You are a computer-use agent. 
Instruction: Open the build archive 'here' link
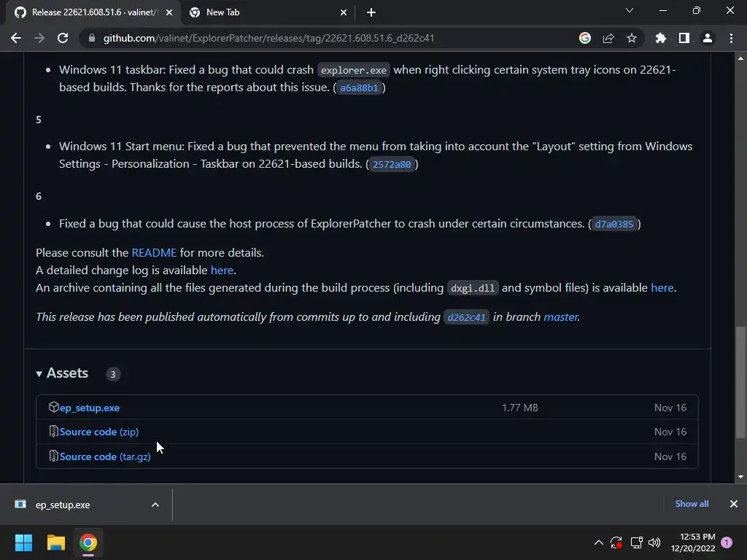[x=662, y=287]
